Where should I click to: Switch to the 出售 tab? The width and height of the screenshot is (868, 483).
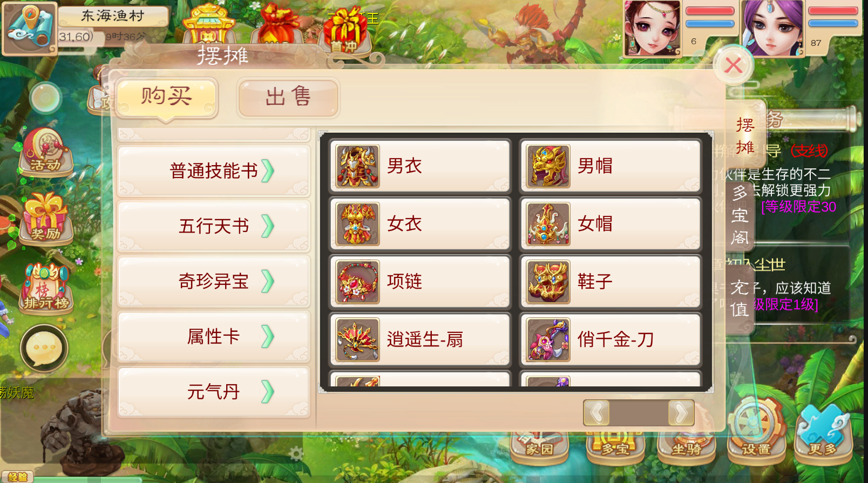[x=288, y=97]
